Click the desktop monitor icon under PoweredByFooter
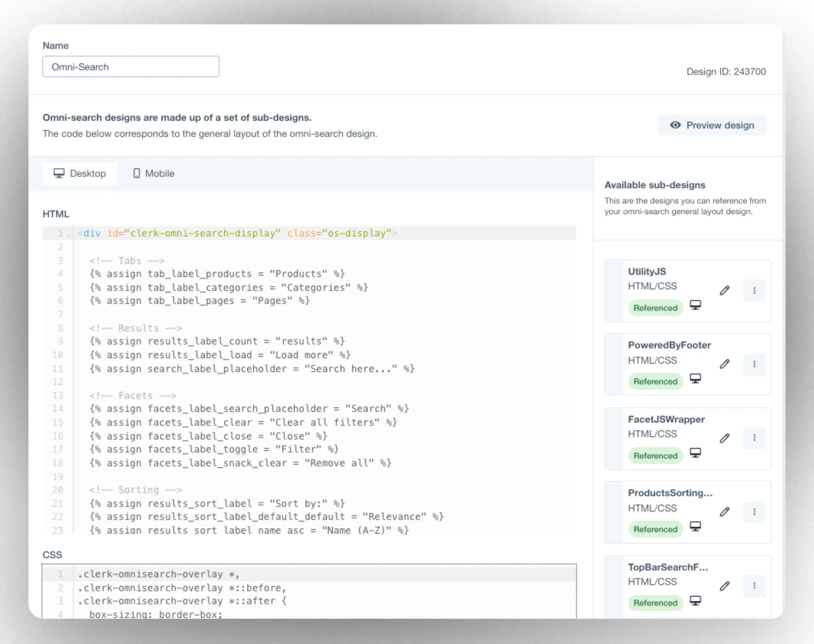Screen dimensions: 814x644 click(x=695, y=378)
